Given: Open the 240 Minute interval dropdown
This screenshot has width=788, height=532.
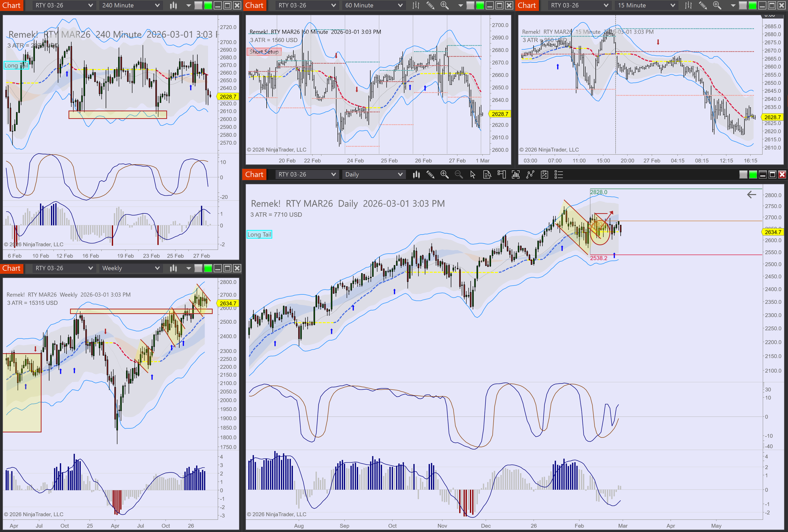Looking at the screenshot, I should (130, 5).
